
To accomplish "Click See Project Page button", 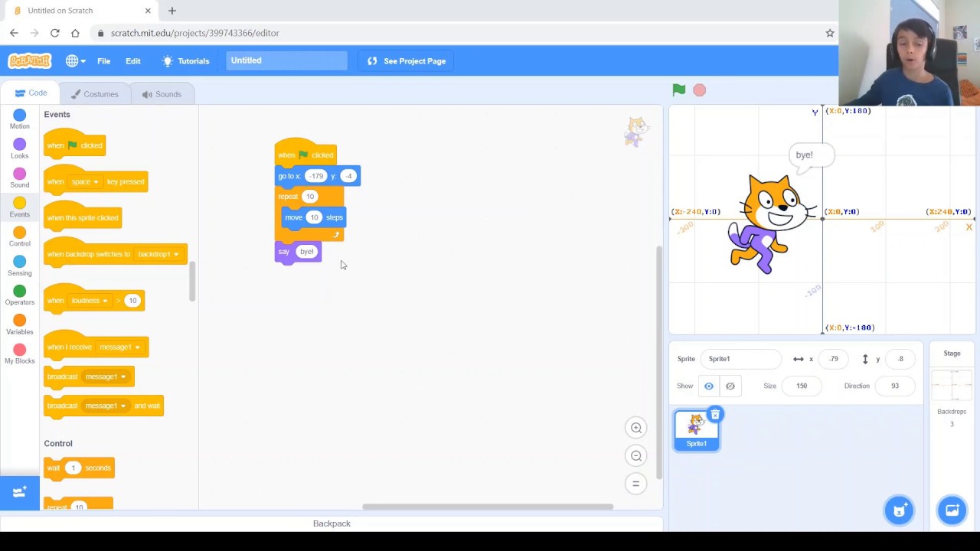I will [407, 61].
